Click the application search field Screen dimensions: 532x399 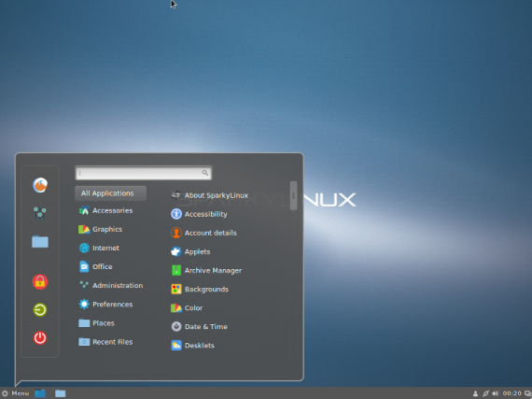143,173
